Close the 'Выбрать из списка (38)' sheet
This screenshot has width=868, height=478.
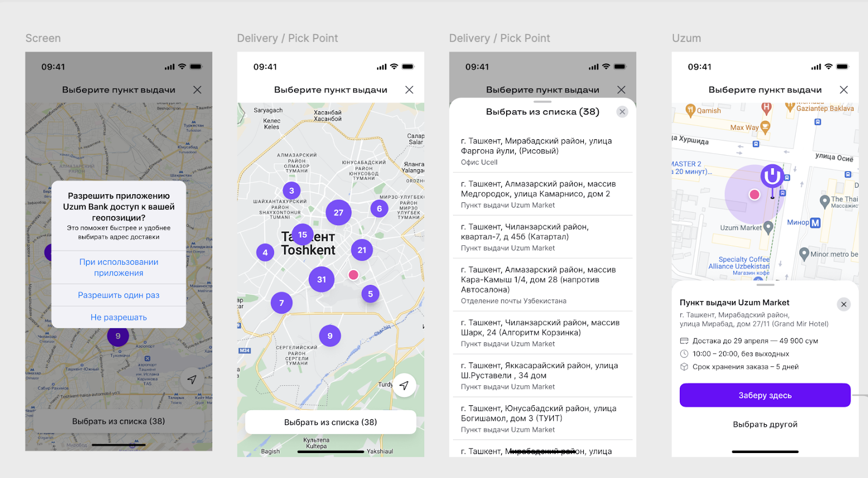[622, 112]
